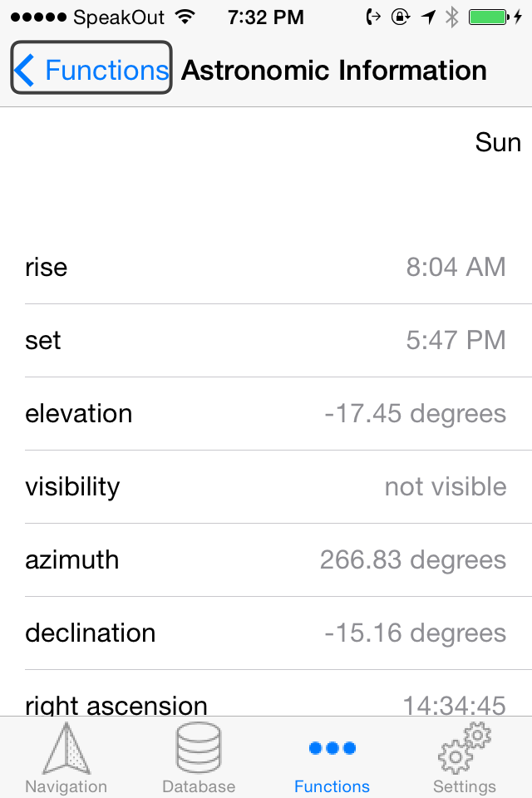Open Settings via the gears icon

pos(465,746)
